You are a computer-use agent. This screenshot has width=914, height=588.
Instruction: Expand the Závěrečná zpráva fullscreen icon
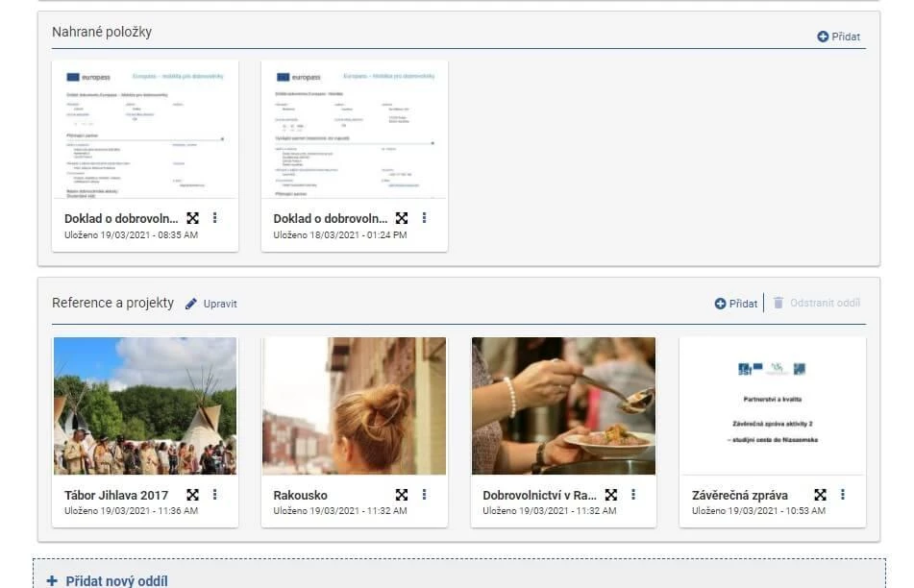(x=820, y=495)
